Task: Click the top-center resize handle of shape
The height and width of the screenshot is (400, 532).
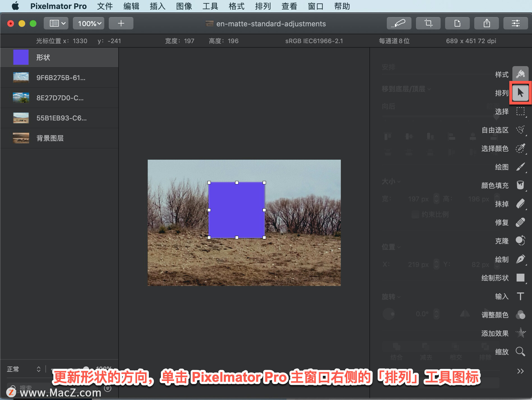Action: pyautogui.click(x=237, y=183)
